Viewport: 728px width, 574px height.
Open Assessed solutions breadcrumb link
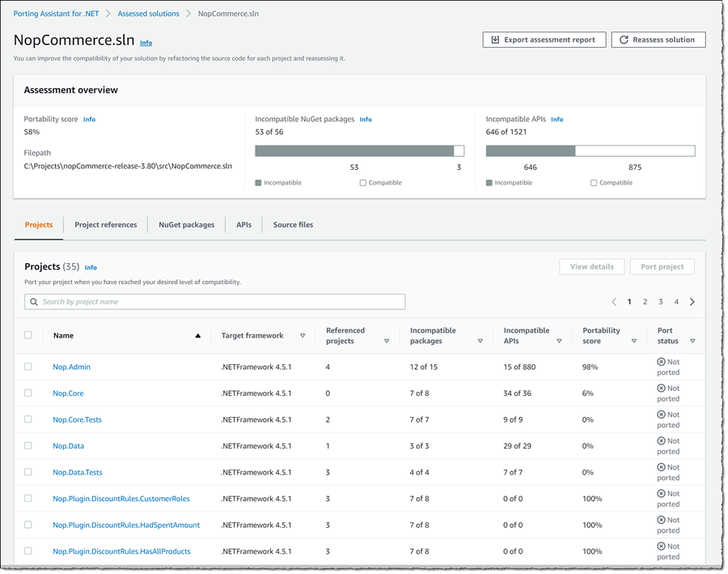(149, 14)
